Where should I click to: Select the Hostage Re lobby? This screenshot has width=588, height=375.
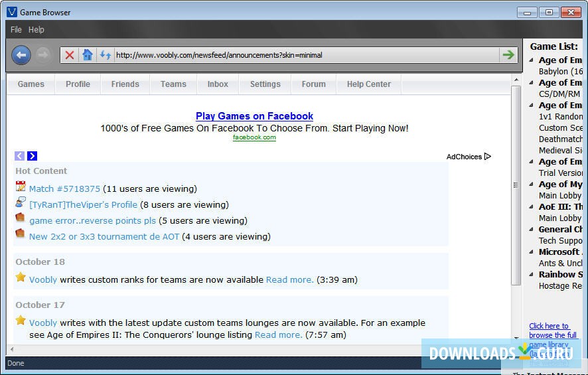pos(560,286)
